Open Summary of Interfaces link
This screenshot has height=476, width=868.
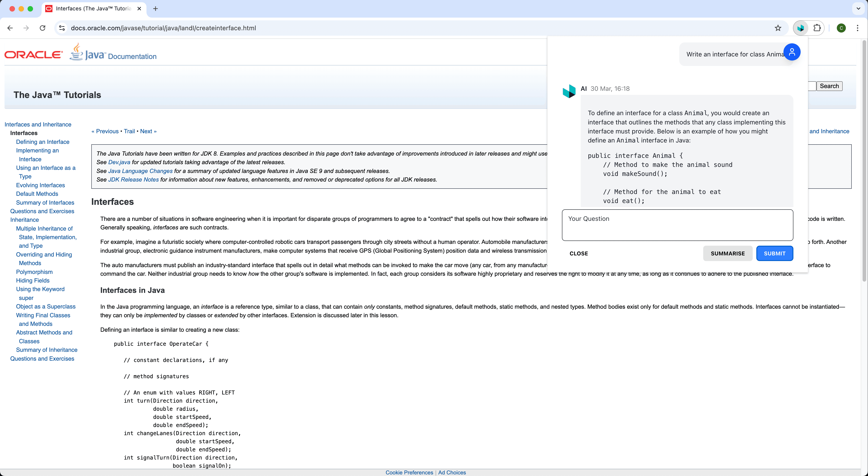(45, 203)
